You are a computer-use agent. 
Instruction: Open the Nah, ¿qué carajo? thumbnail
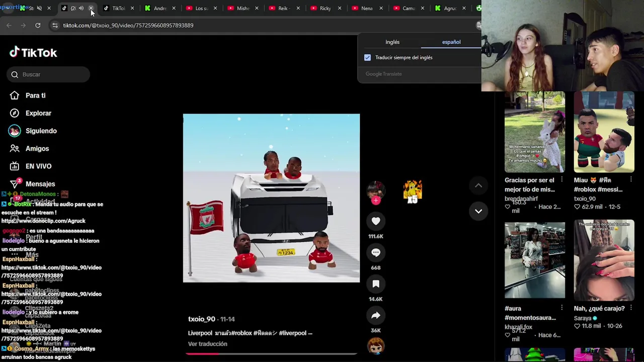pos(604,260)
